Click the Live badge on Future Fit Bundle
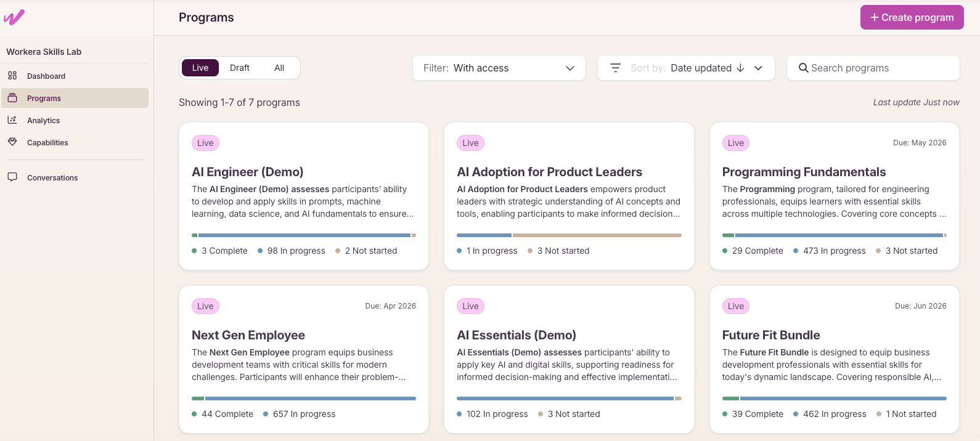This screenshot has width=980, height=441. pos(736,306)
